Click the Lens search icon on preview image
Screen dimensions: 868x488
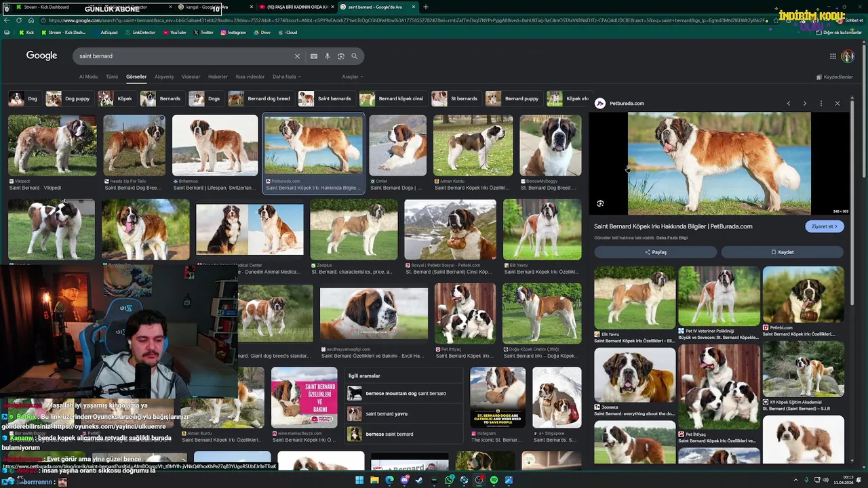pyautogui.click(x=600, y=203)
